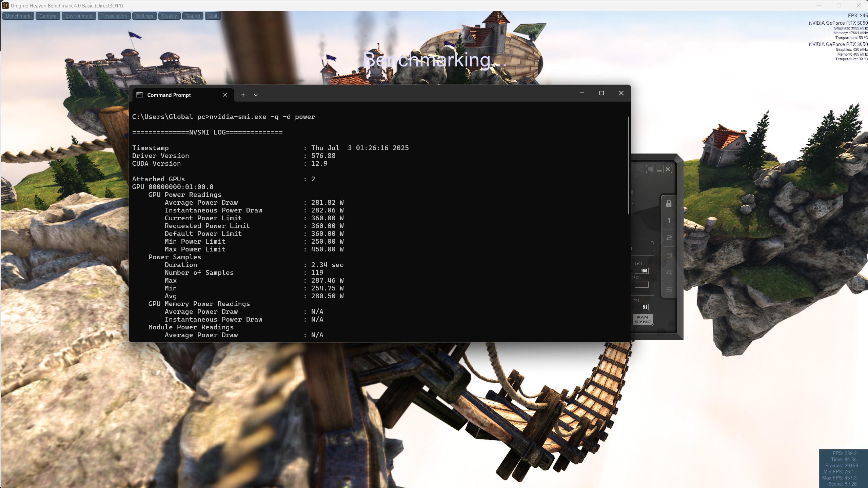Viewport: 868px width, 488px height.
Task: Click the sample Min '254.75 W' value
Action: [328, 288]
